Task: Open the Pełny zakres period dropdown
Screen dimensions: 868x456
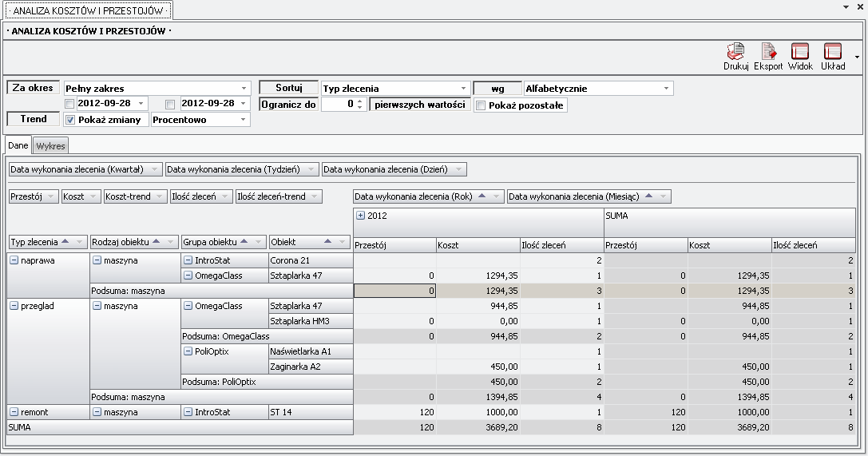Action: [x=244, y=89]
